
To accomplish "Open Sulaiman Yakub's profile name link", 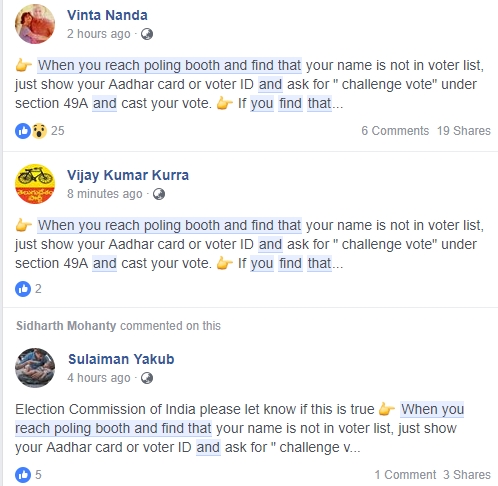I will coord(121,359).
